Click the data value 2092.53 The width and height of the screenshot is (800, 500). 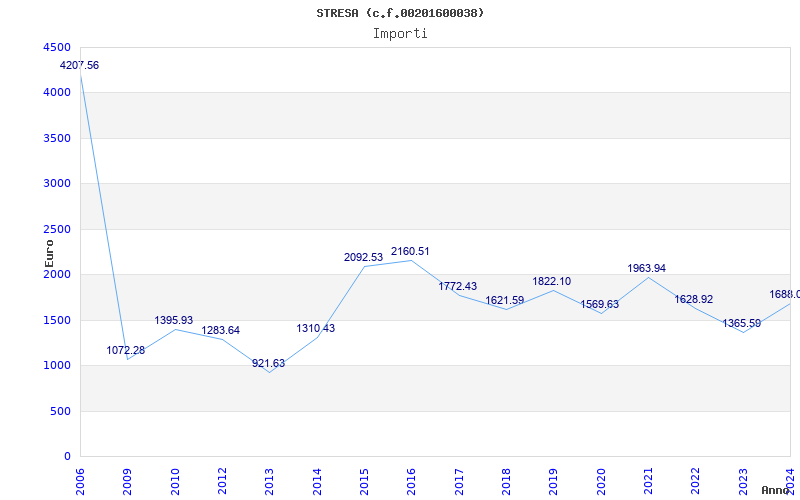tap(363, 257)
